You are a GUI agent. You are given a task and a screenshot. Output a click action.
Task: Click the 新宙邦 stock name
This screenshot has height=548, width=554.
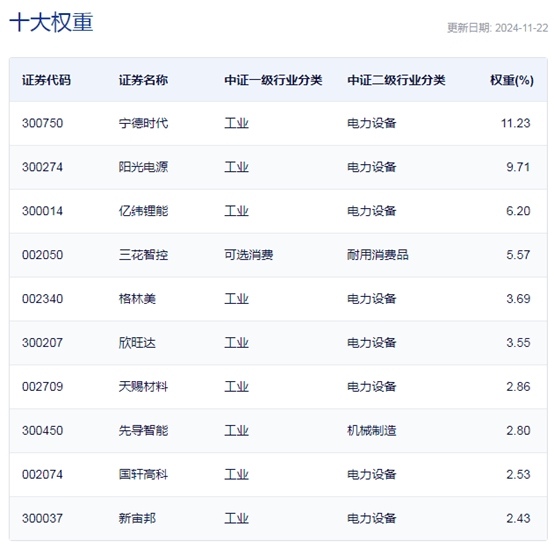pos(137,518)
